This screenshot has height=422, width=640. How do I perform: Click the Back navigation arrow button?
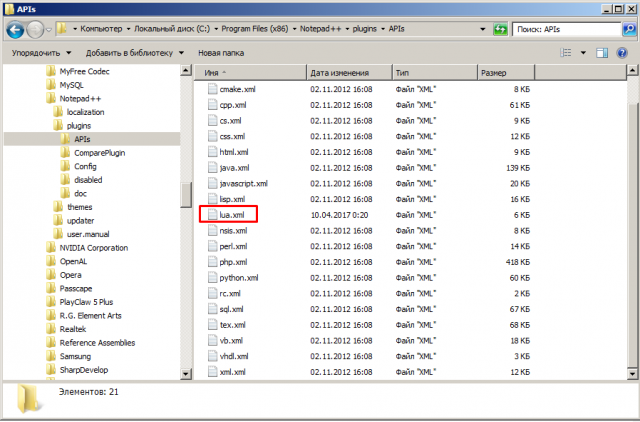click(x=16, y=30)
